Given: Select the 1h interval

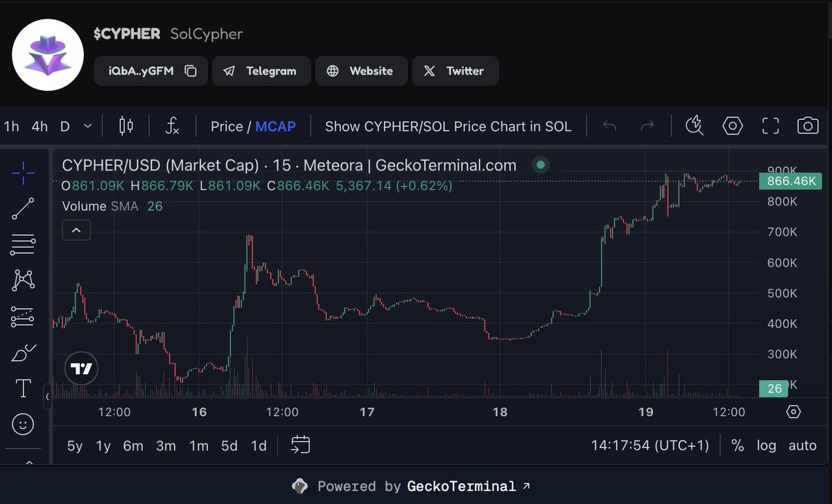Looking at the screenshot, I should tap(12, 126).
